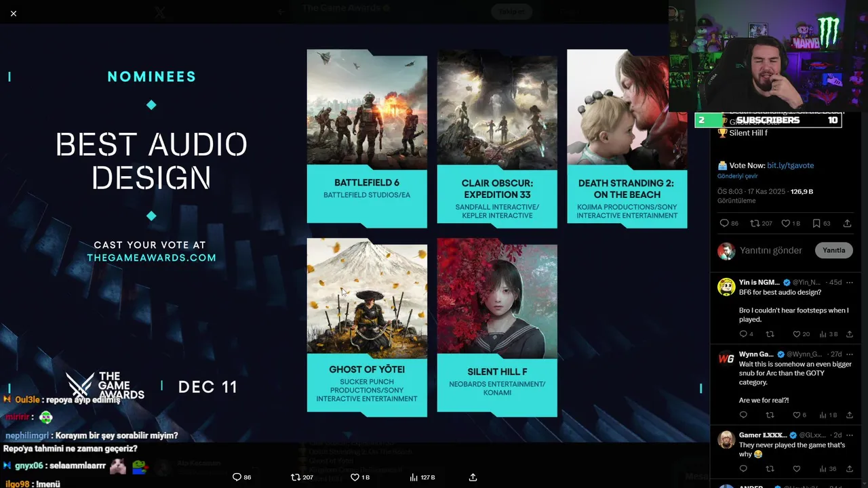868x488 pixels.
Task: View stats of Yin's comment showing 3 B
Action: click(x=829, y=333)
